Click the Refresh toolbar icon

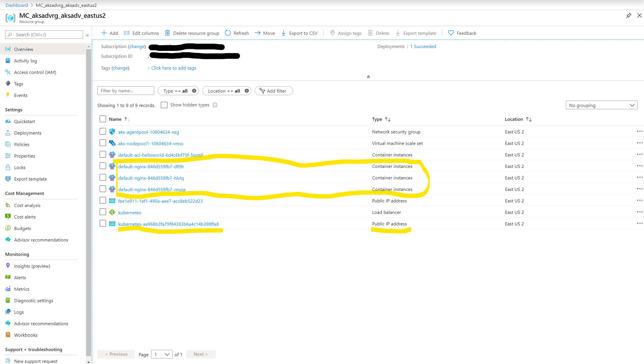(228, 33)
